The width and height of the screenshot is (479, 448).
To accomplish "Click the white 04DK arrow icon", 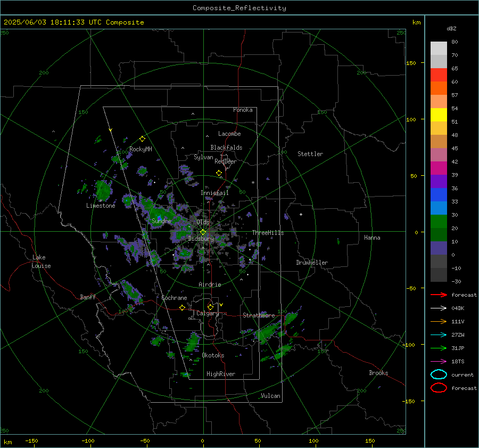I will [439, 308].
